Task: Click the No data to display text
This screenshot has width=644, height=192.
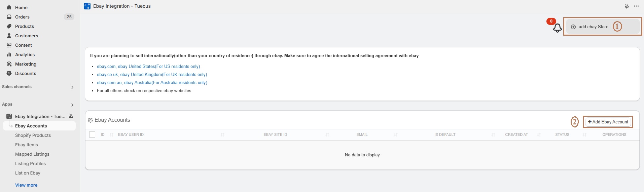Action: pyautogui.click(x=362, y=155)
